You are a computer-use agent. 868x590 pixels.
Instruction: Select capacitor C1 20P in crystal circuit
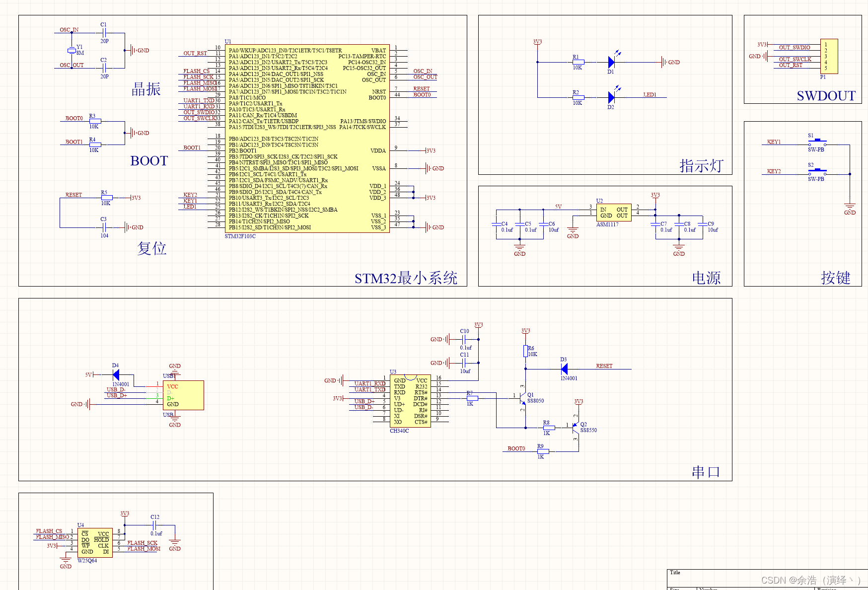104,33
